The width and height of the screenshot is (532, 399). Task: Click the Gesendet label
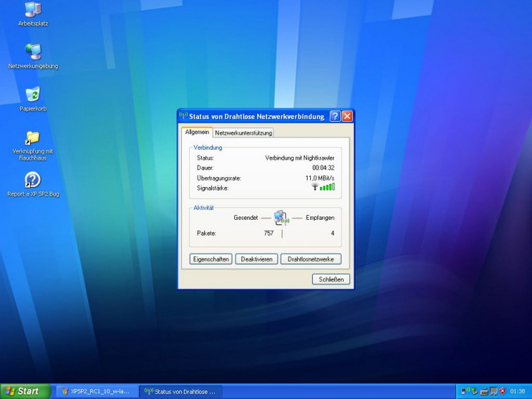click(x=246, y=217)
